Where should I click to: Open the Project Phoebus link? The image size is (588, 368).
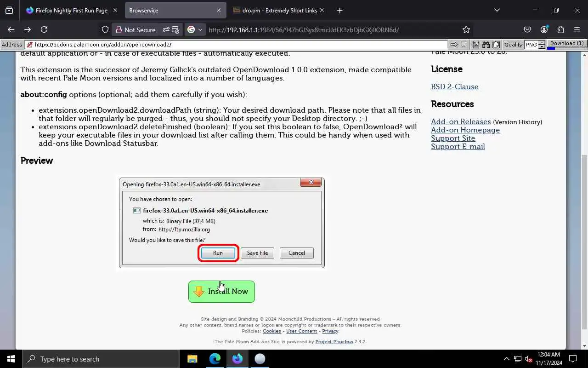coord(334,342)
